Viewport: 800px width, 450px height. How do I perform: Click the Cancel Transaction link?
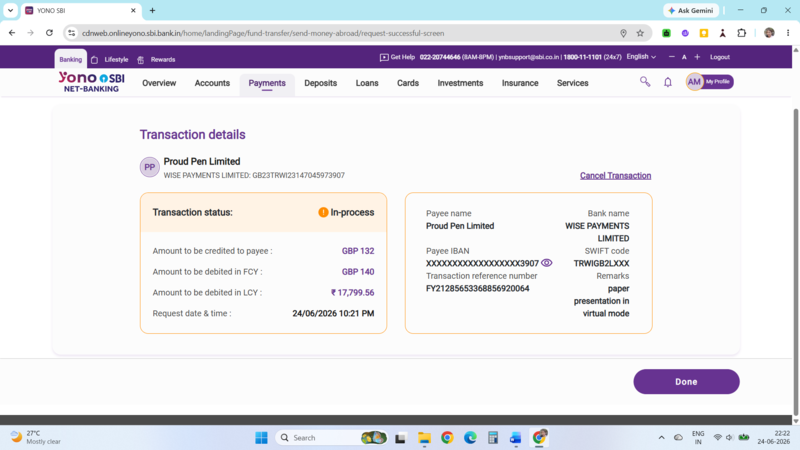click(x=615, y=176)
